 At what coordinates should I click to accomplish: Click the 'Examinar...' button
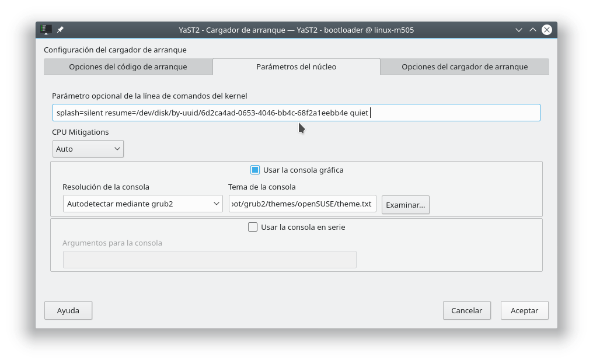tap(405, 205)
